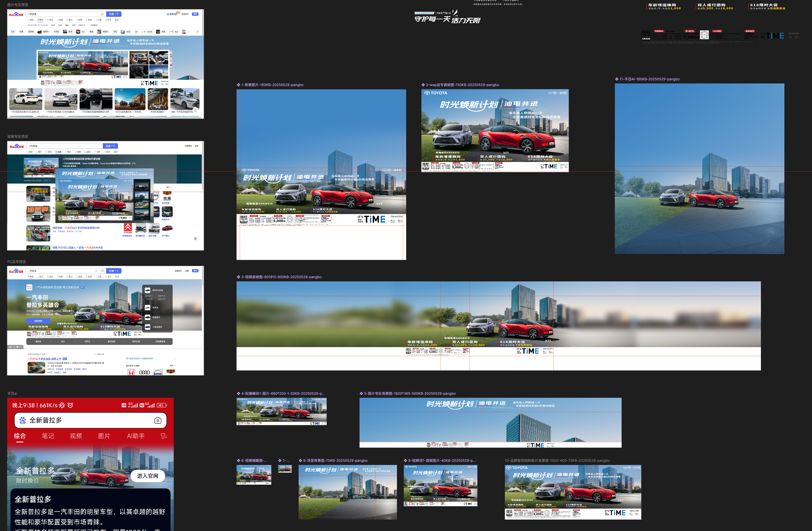Image resolution: width=812 pixels, height=531 pixels.
Task: Click battery 45 indicator in phone status bar
Action: pyautogui.click(x=162, y=405)
